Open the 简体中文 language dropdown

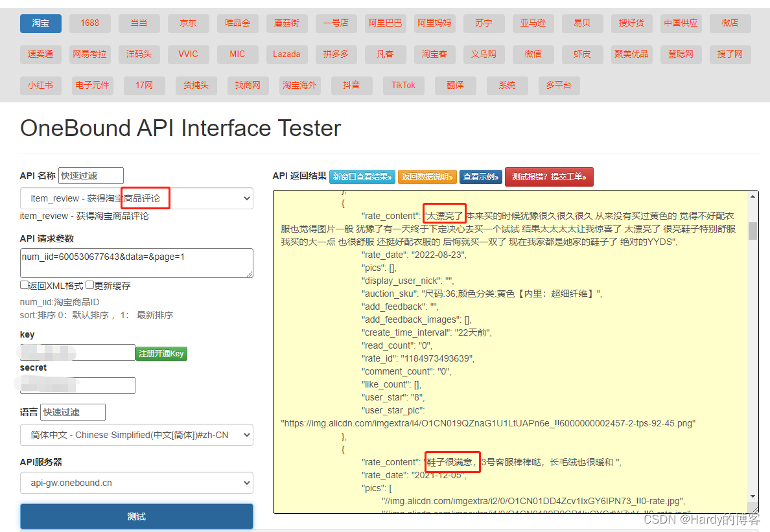tap(137, 435)
